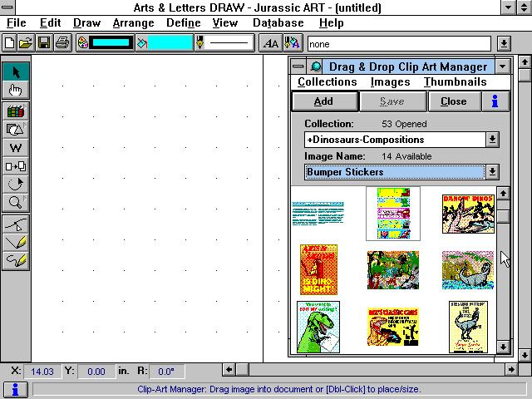Click the X coordinate field showing 14.03
The height and width of the screenshot is (399, 532).
pyautogui.click(x=42, y=372)
